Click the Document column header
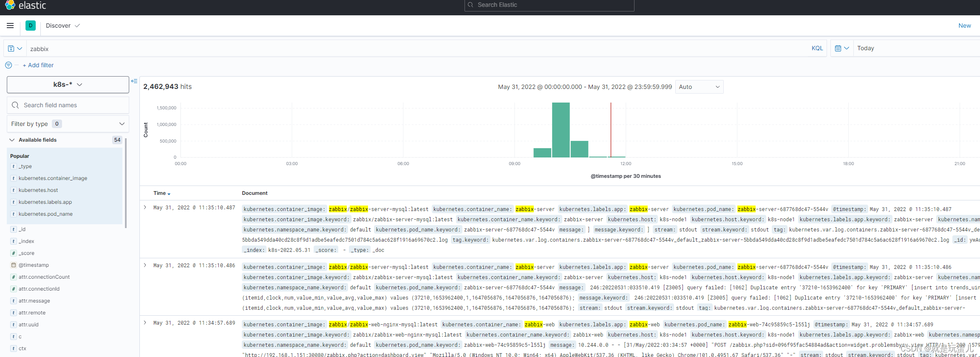This screenshot has height=357, width=980. [255, 193]
